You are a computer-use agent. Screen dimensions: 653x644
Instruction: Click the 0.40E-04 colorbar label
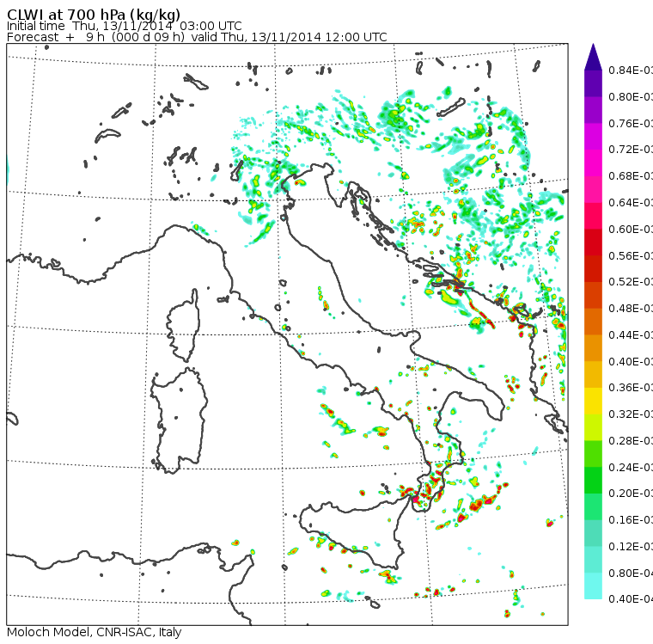pyautogui.click(x=631, y=599)
